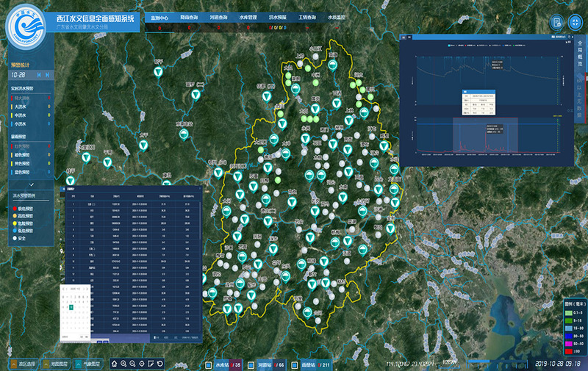The image size is (588, 371).
Task: Click the 2019-10-28 09:18 timestamp
Action: point(557,364)
